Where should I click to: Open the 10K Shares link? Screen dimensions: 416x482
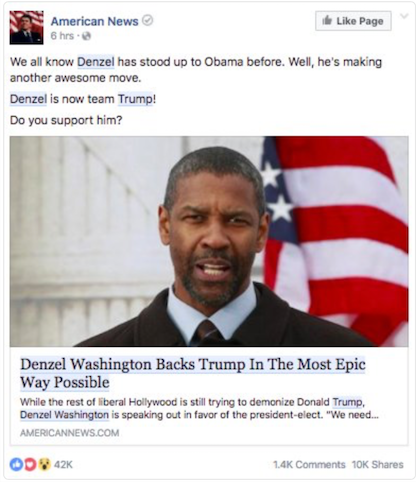378,464
